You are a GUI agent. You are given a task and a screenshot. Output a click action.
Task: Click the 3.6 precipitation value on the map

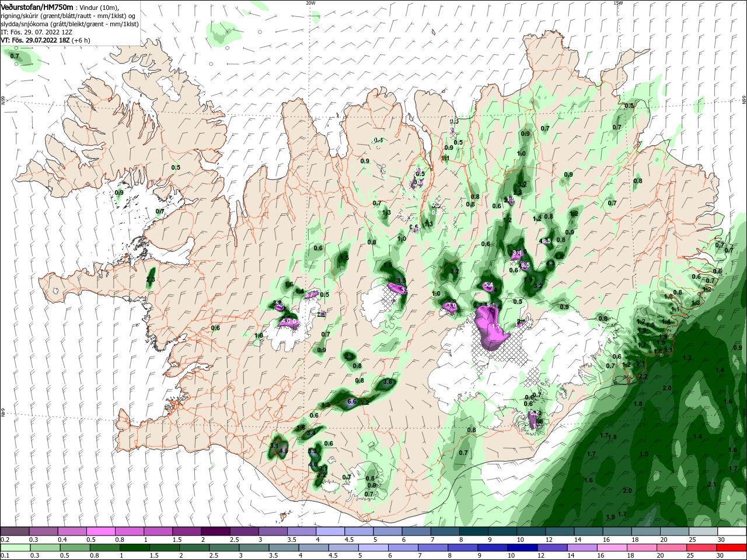tap(388, 381)
